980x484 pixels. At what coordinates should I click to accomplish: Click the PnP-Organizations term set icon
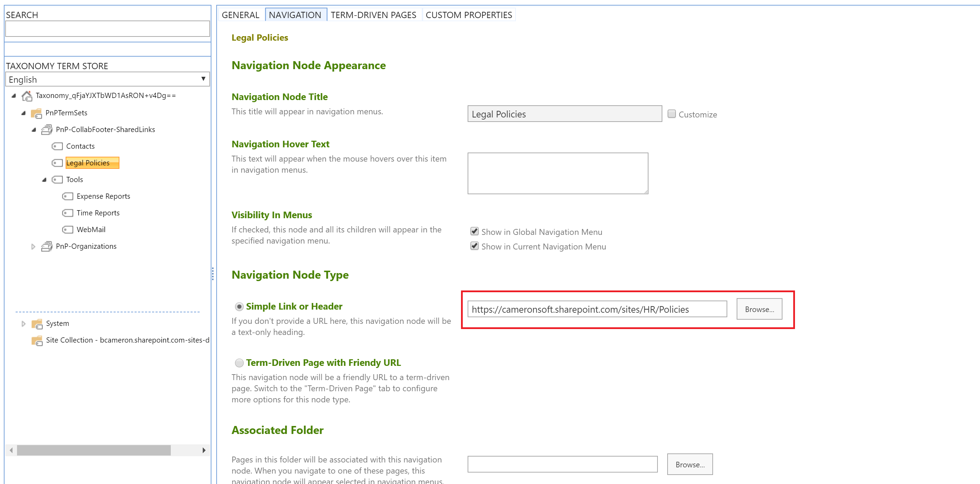(47, 246)
